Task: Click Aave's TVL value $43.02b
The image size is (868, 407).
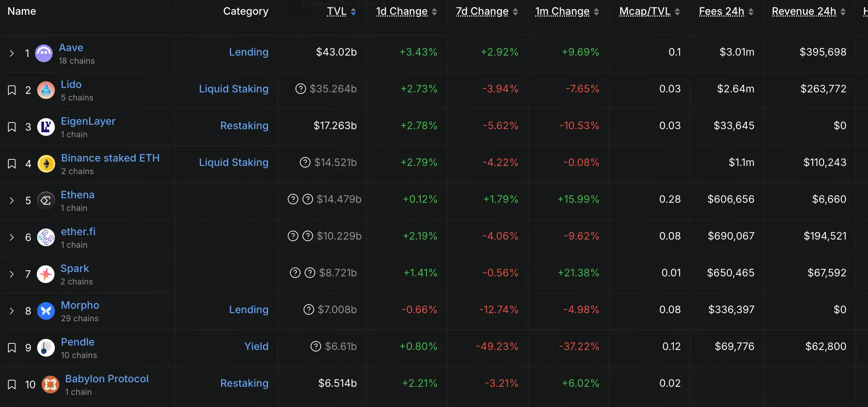Action: tap(336, 52)
